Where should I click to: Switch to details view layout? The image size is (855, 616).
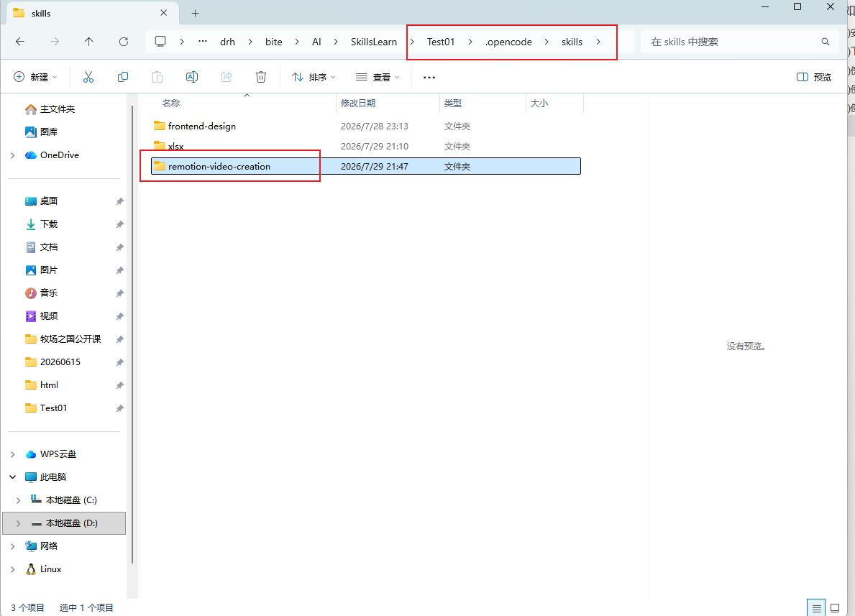coord(816,608)
